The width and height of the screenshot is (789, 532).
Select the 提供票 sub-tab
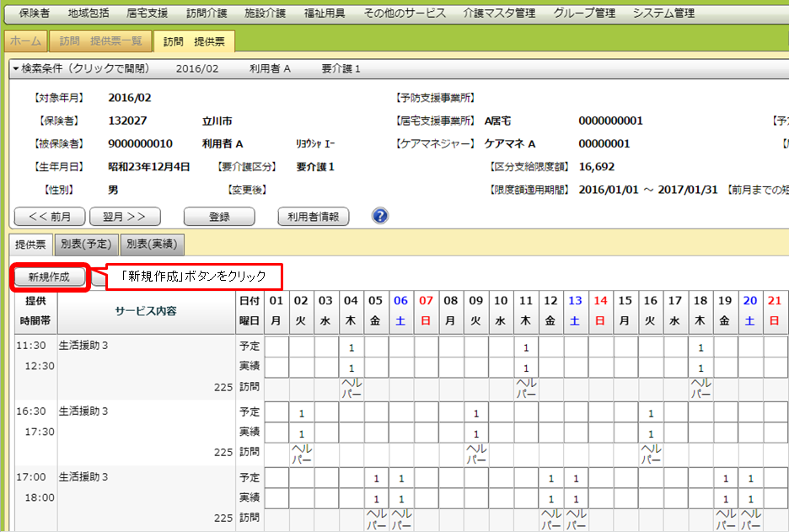click(x=30, y=245)
